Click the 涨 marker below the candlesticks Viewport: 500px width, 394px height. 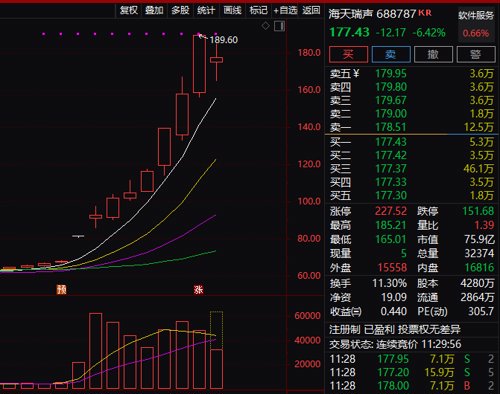pos(199,289)
